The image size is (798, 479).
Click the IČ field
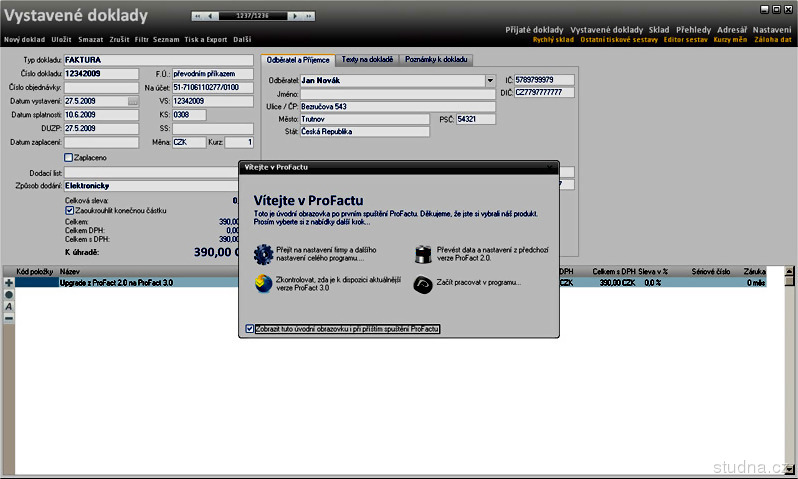[x=544, y=80]
